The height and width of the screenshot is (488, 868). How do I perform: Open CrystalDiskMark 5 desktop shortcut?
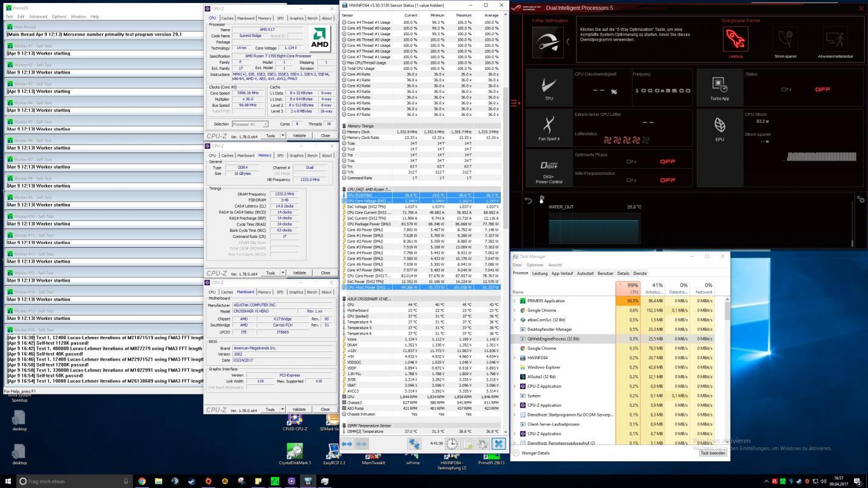coord(295,455)
